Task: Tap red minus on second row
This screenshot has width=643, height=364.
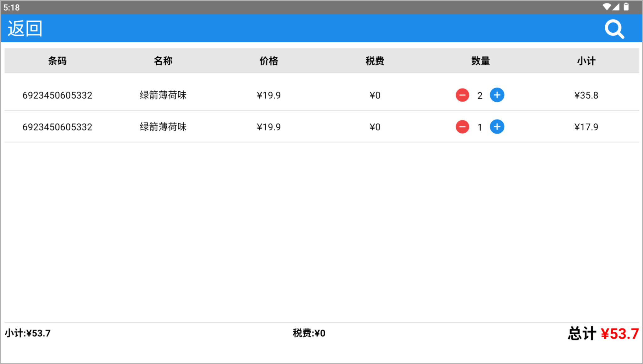Action: tap(462, 127)
